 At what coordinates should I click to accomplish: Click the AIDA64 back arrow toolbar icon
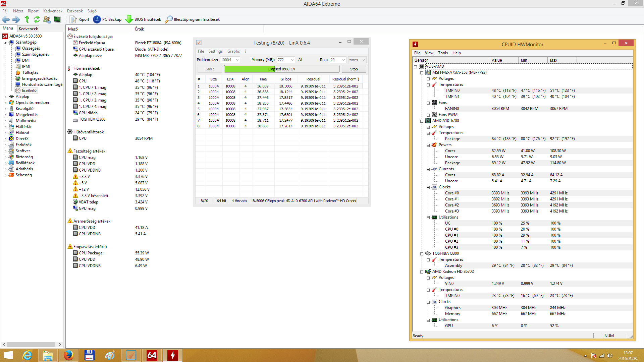tap(6, 19)
